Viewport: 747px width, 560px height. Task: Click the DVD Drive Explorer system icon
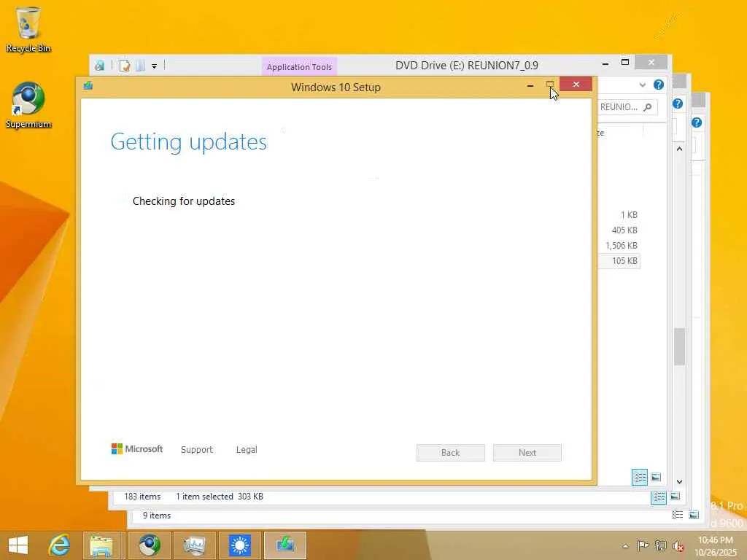tap(99, 66)
